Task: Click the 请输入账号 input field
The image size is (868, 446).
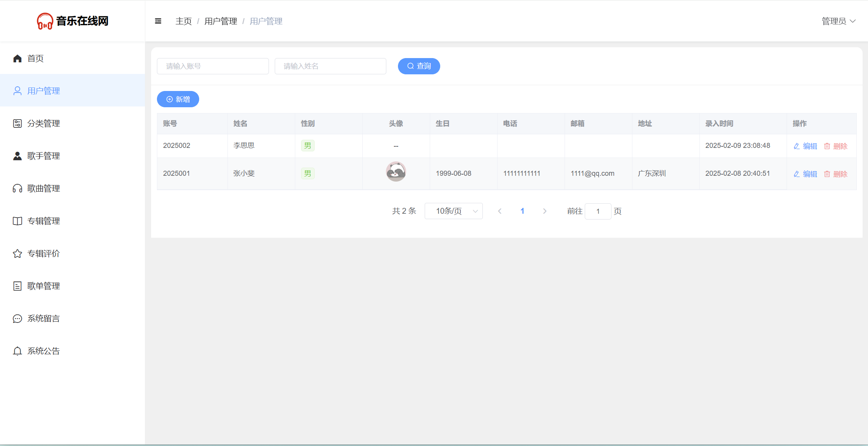Action: click(213, 66)
